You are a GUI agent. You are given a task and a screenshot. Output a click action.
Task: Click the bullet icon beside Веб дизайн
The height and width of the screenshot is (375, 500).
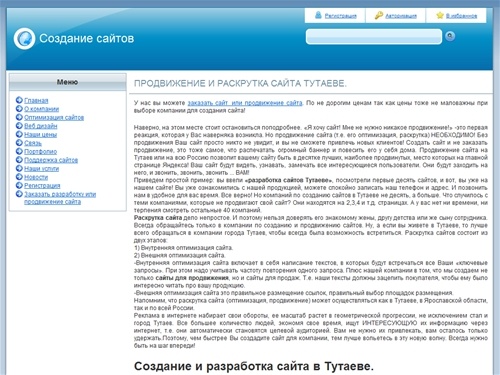pyautogui.click(x=19, y=126)
